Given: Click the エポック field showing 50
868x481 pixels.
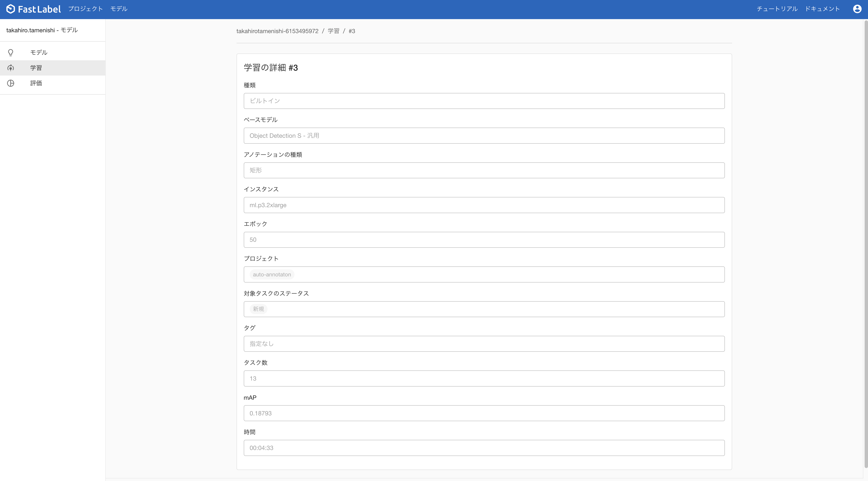Looking at the screenshot, I should pyautogui.click(x=484, y=240).
